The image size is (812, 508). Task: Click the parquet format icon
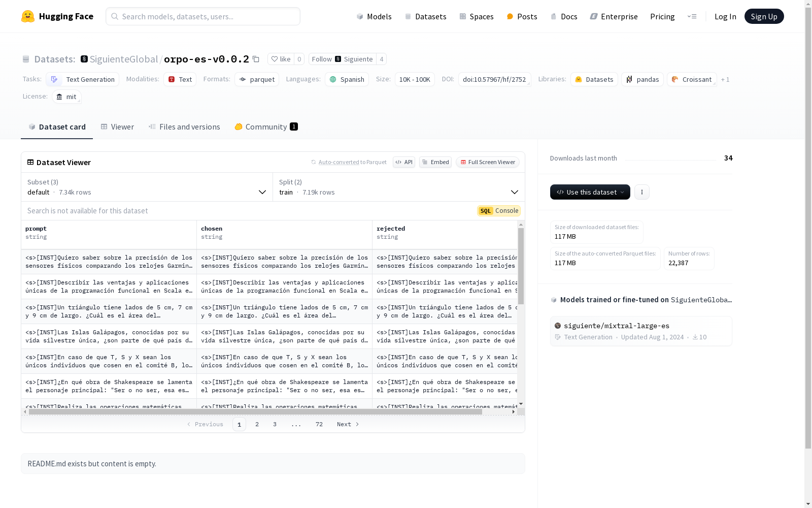coord(243,79)
